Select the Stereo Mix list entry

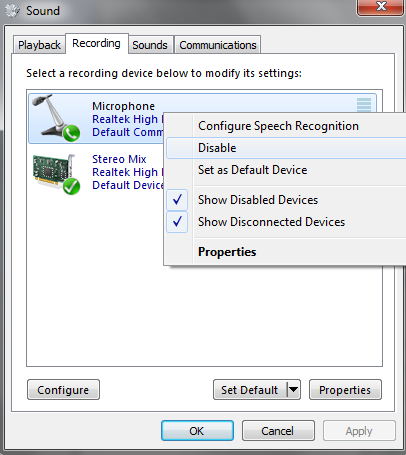[97, 172]
